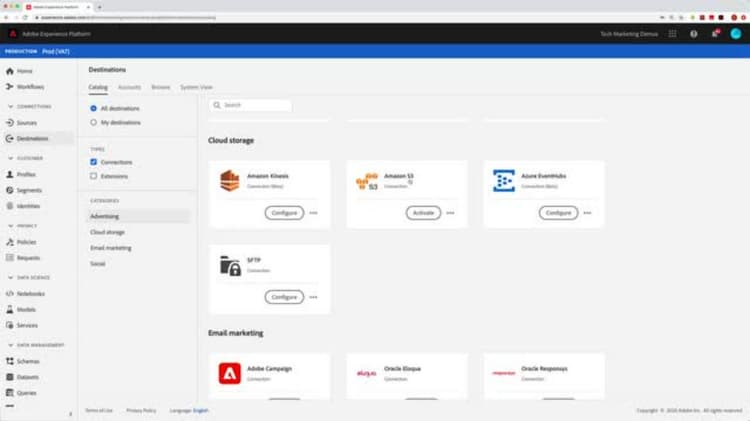Viewport: 750px width, 421px height.
Task: Open Segments in the sidebar
Action: (x=24, y=190)
